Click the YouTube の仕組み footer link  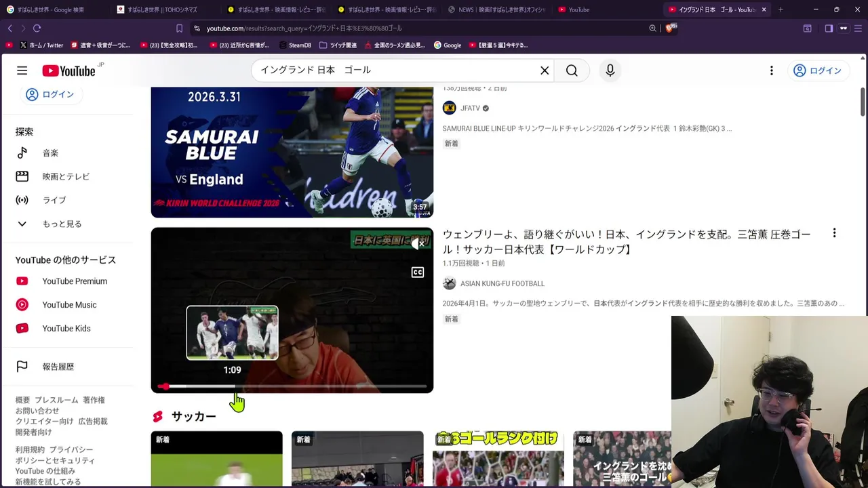click(x=45, y=471)
